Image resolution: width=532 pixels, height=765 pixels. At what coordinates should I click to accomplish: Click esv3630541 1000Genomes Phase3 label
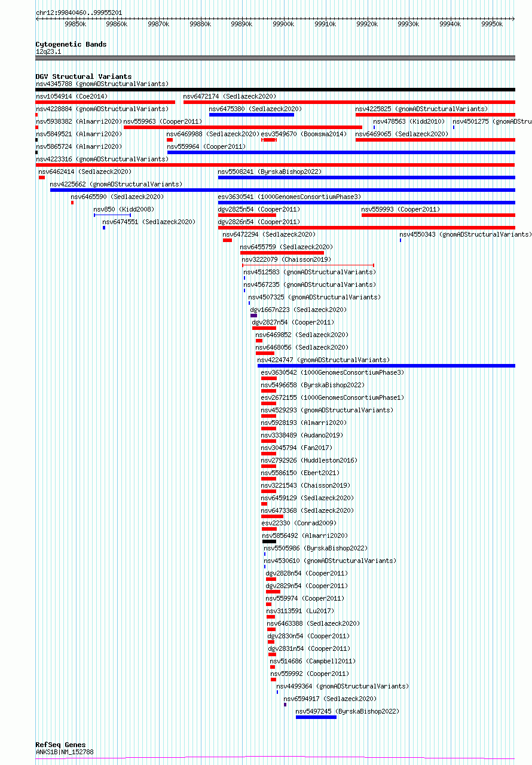pyautogui.click(x=289, y=197)
